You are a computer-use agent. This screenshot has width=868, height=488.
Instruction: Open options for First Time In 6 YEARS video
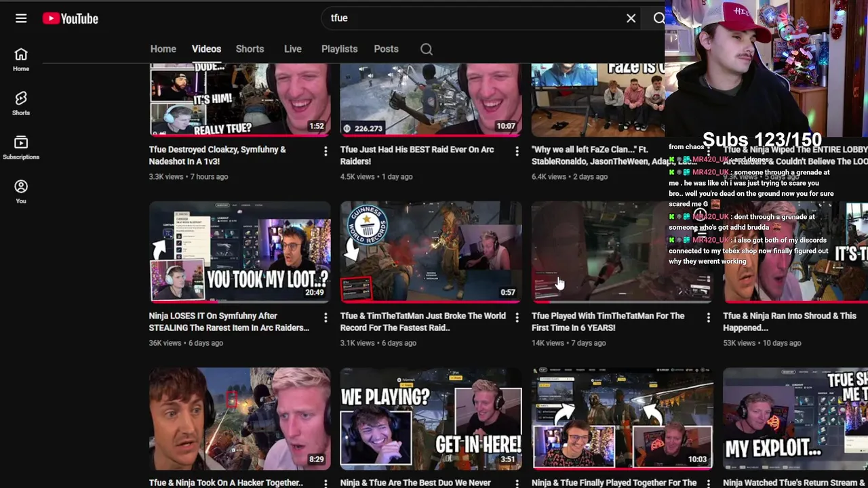[708, 317]
